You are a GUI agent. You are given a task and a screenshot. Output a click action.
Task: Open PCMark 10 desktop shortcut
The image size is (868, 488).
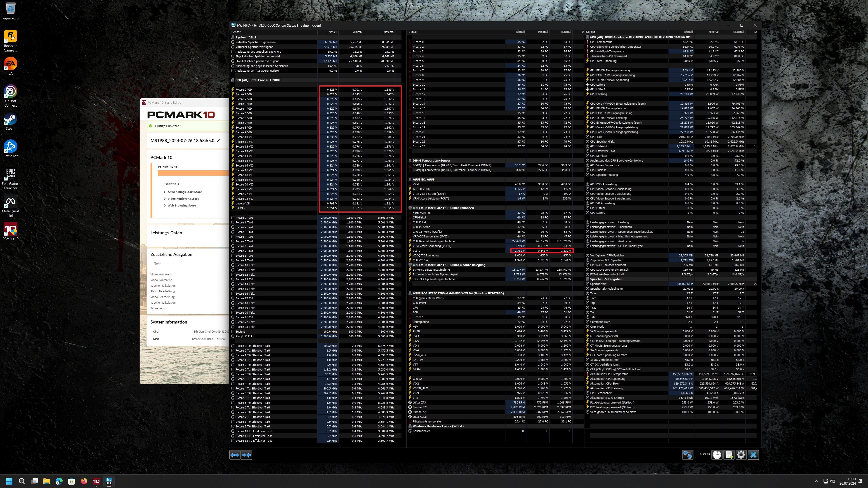pos(10,232)
